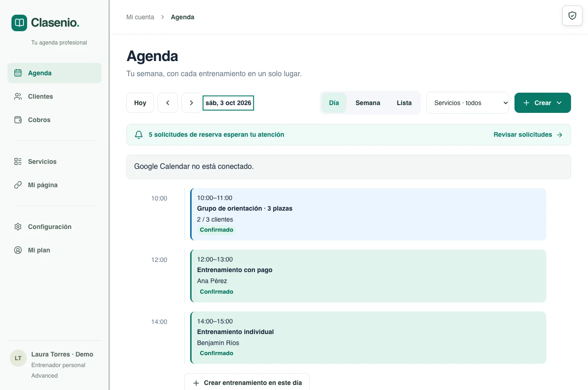Click the LT avatar for Laura Torres
Viewport: 588px width, 390px height.
pos(18,358)
